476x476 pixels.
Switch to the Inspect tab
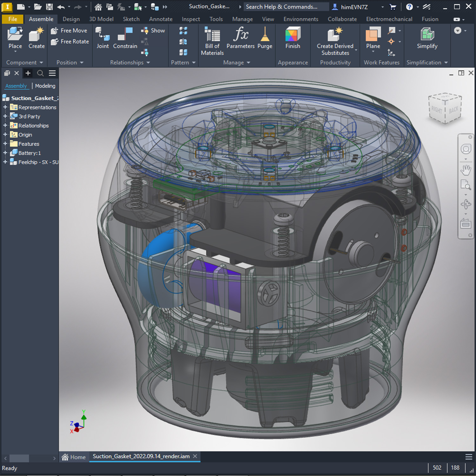191,19
